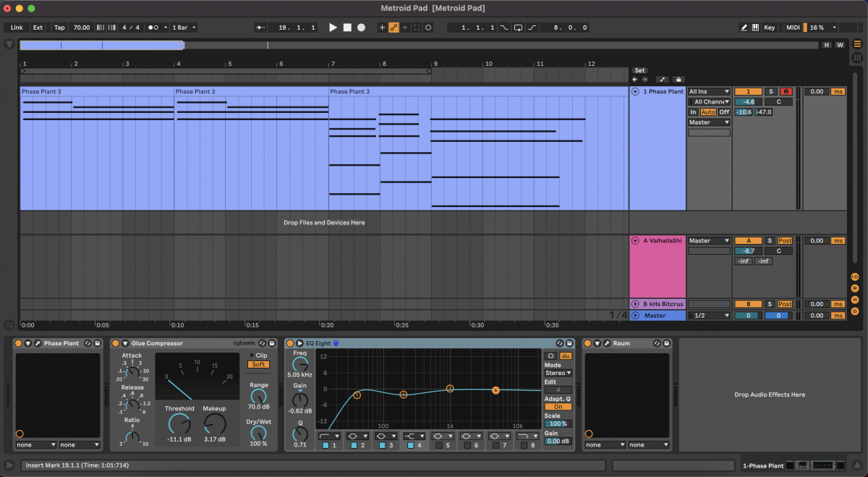868x477 pixels.
Task: Toggle the Phase Plant track record arm button
Action: 786,92
